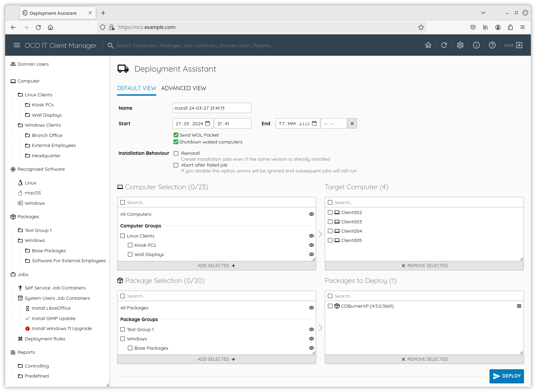Focus the Name input field
Image resolution: width=536 pixels, height=392 pixels.
212,108
